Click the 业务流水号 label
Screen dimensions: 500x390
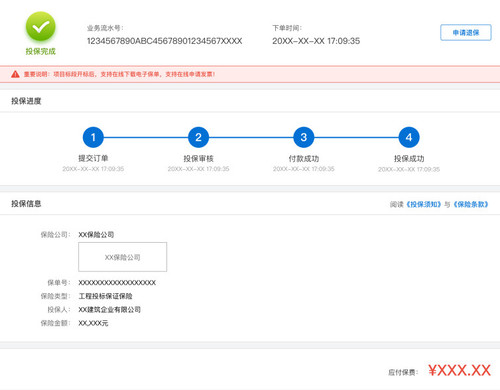tap(105, 28)
